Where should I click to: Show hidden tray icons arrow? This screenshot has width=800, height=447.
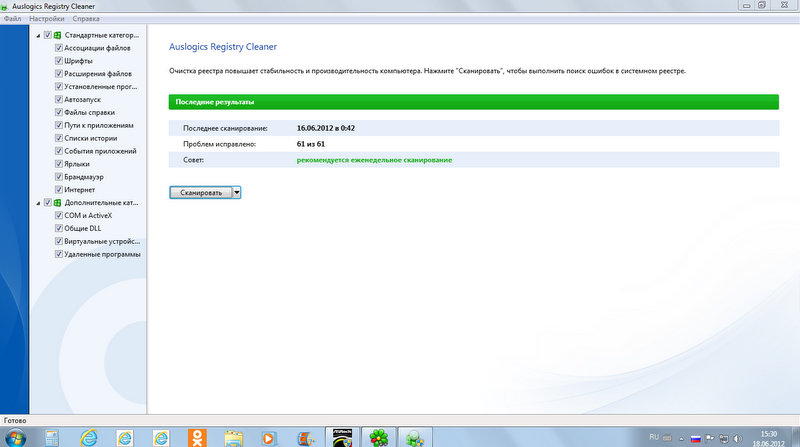click(681, 438)
